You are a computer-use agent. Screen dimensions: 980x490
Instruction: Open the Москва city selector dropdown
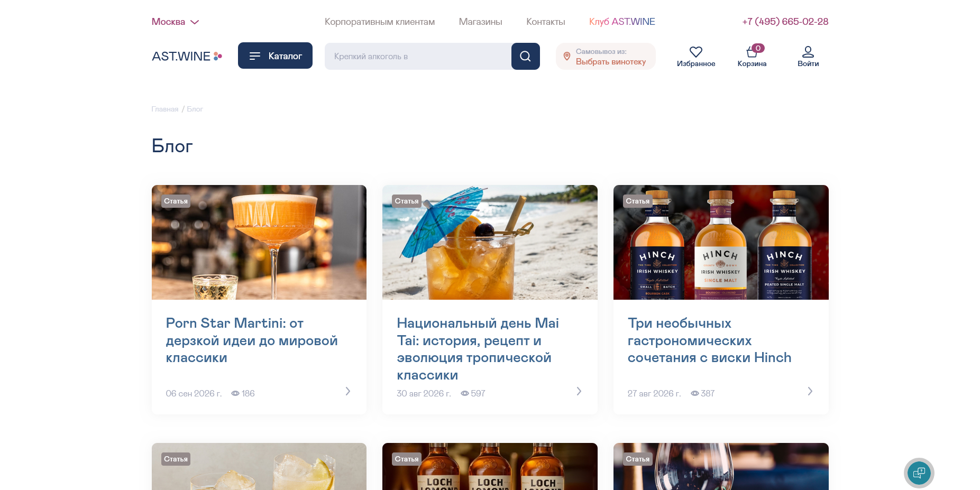tap(175, 22)
